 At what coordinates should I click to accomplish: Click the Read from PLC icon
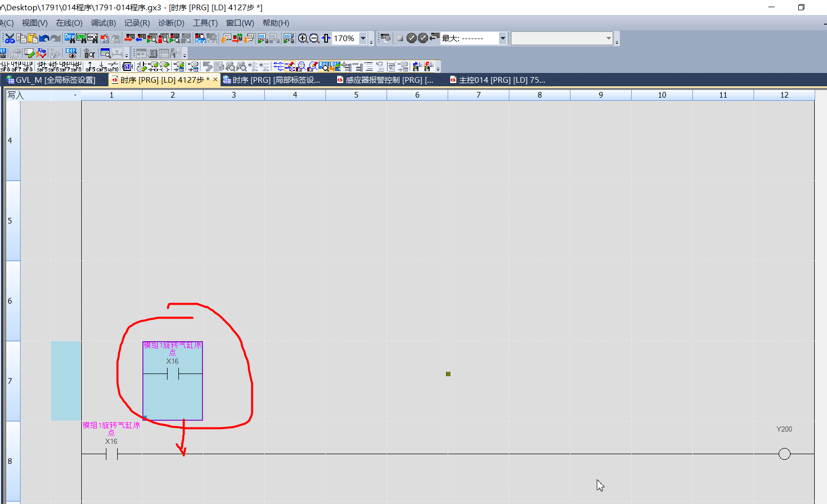pos(140,39)
